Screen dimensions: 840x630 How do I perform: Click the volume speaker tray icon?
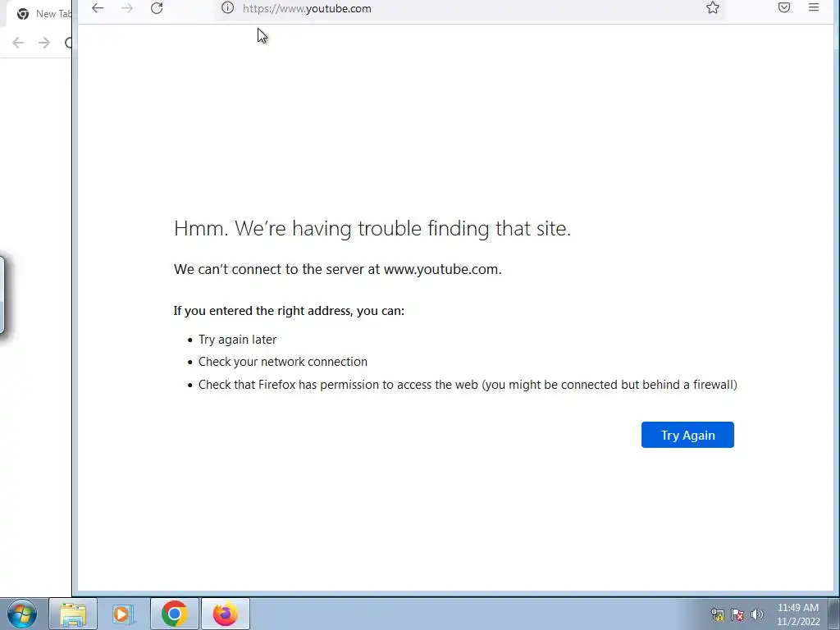[757, 614]
